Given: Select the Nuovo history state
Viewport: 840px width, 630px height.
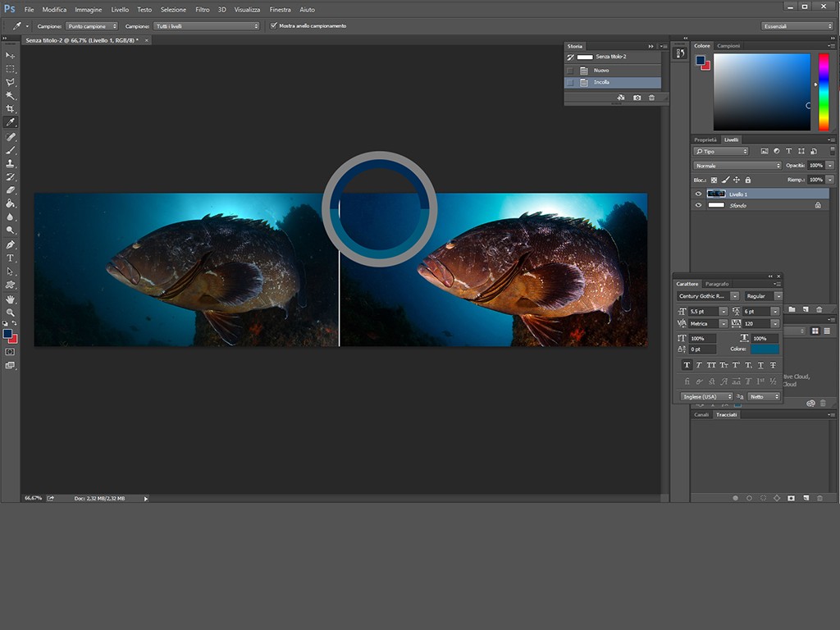Looking at the screenshot, I should (601, 71).
